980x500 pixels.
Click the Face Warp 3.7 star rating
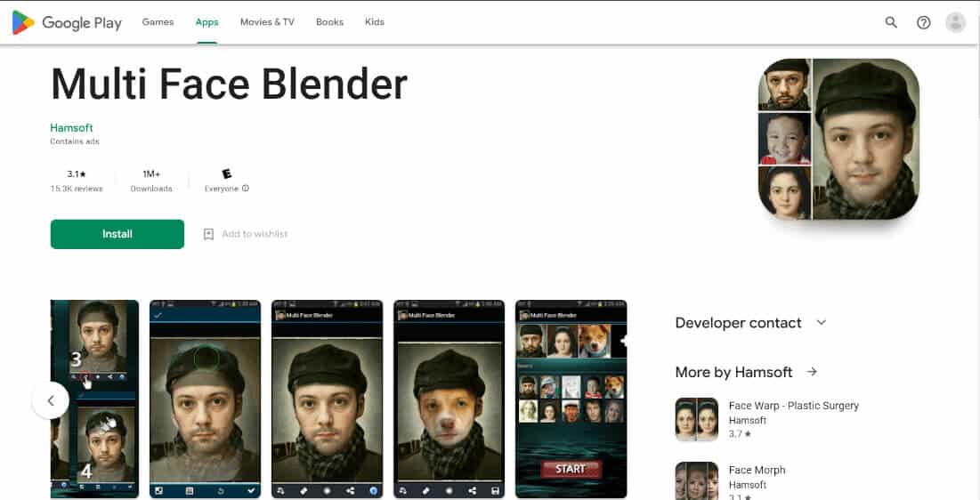(740, 434)
